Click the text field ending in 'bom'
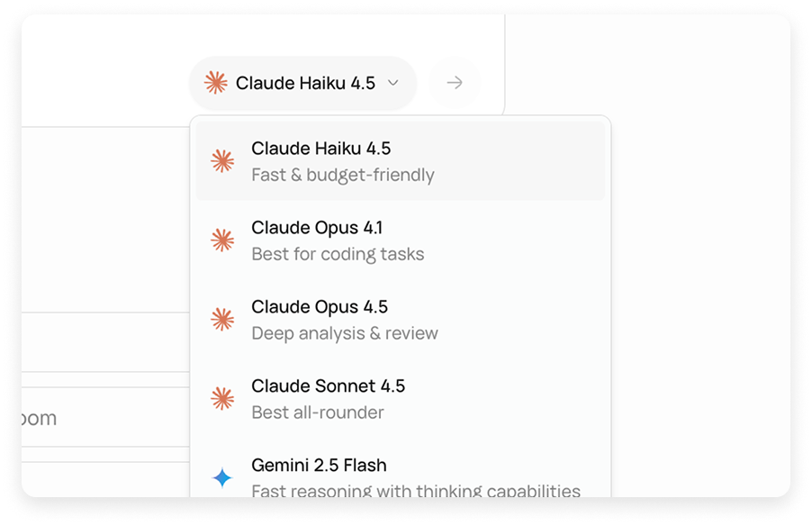The image size is (812, 526). (x=39, y=417)
